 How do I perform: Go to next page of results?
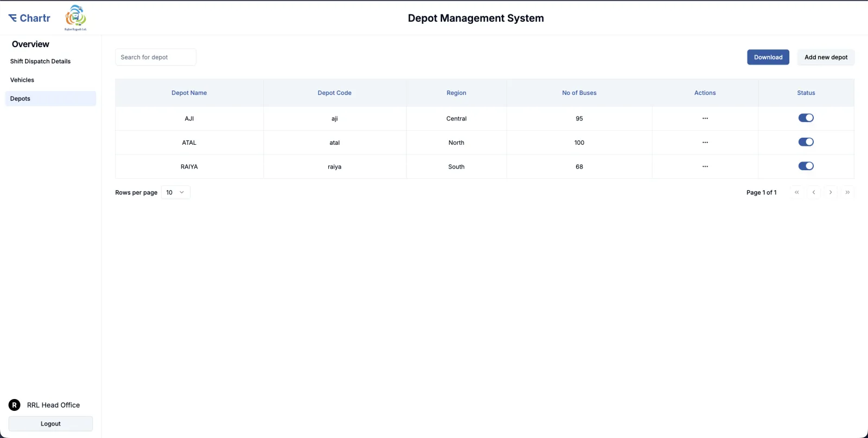point(830,192)
